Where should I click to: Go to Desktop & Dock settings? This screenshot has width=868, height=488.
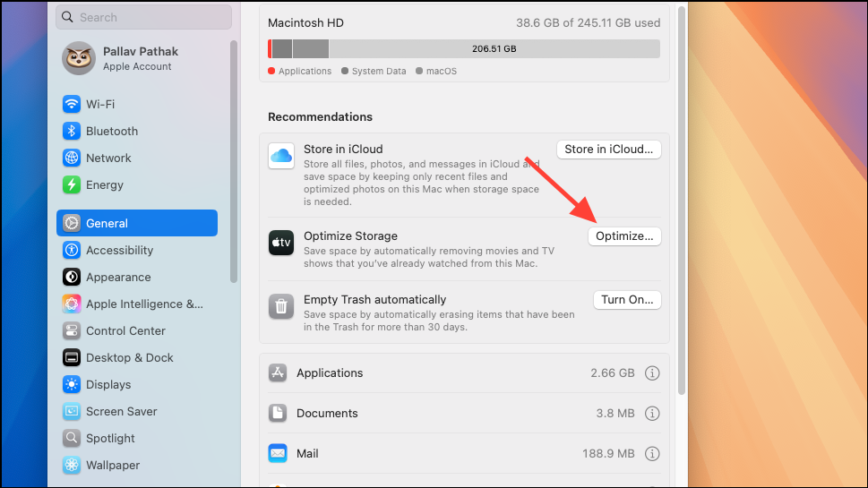pyautogui.click(x=129, y=357)
